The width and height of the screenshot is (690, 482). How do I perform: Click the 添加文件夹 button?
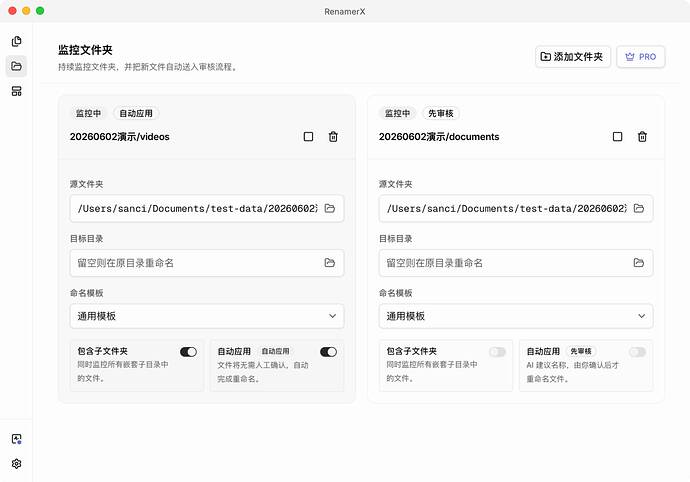pyautogui.click(x=573, y=57)
